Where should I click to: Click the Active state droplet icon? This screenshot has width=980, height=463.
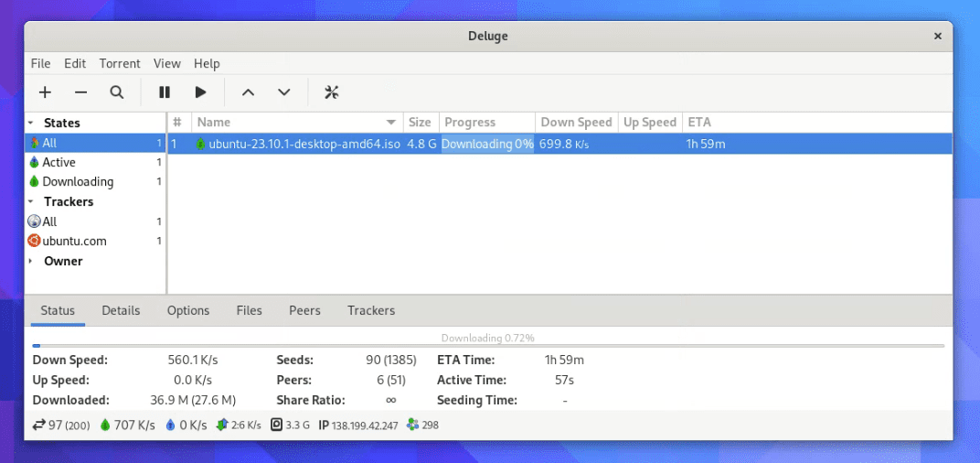point(35,163)
